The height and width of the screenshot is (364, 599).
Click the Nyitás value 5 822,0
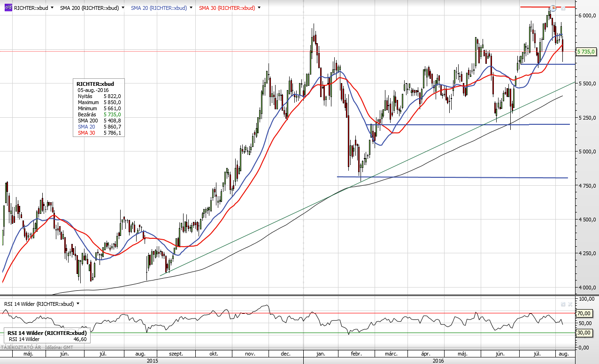tap(112, 96)
